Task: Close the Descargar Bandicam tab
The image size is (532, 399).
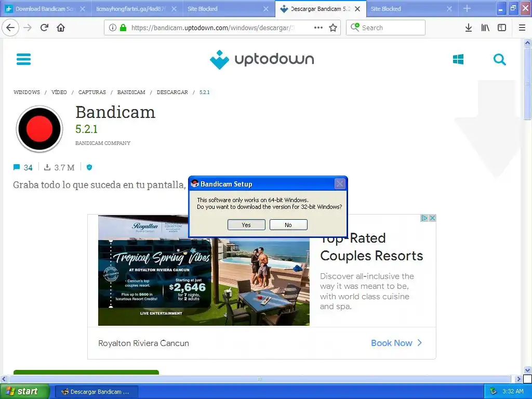Action: point(357,9)
